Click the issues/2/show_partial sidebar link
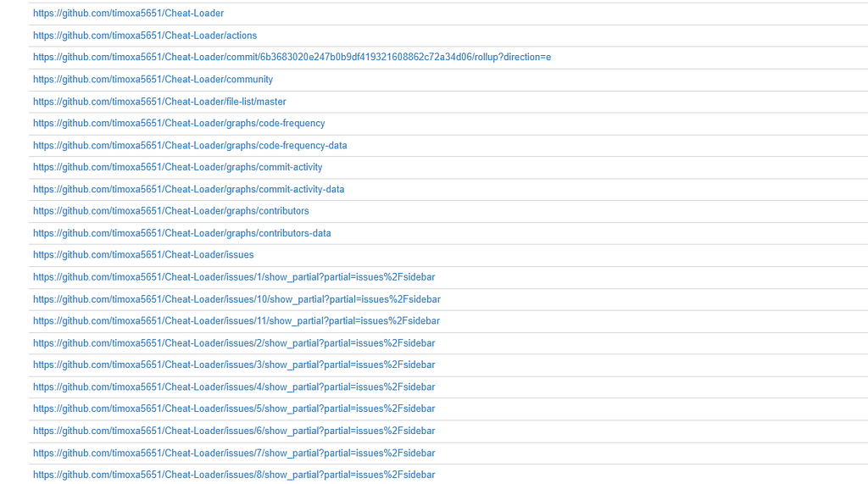The image size is (868, 484). pos(234,342)
